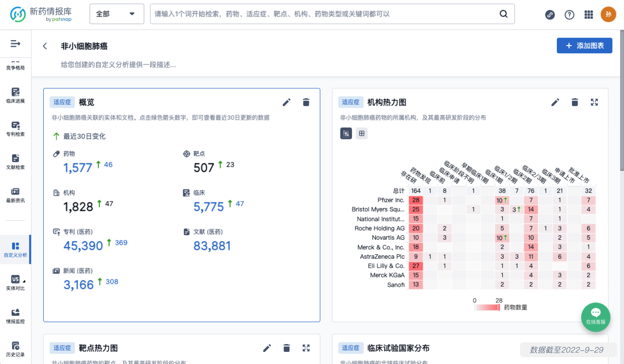Click Novartis AG row label
The image size is (624, 364).
tap(388, 237)
